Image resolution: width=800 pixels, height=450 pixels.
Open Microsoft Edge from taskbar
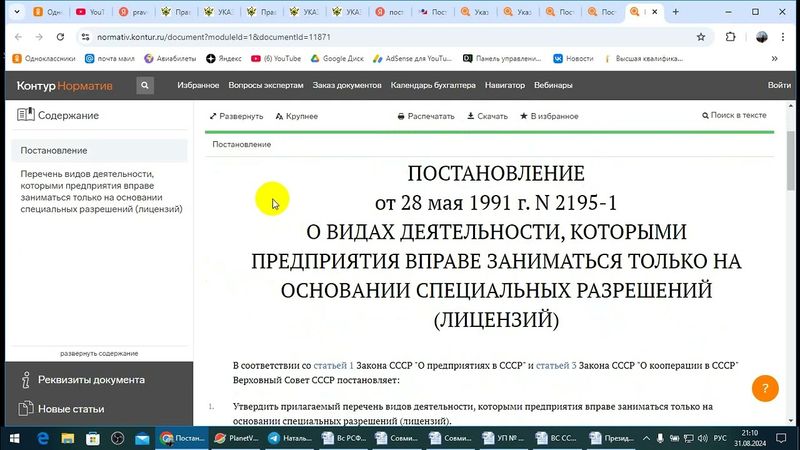pyautogui.click(x=43, y=438)
